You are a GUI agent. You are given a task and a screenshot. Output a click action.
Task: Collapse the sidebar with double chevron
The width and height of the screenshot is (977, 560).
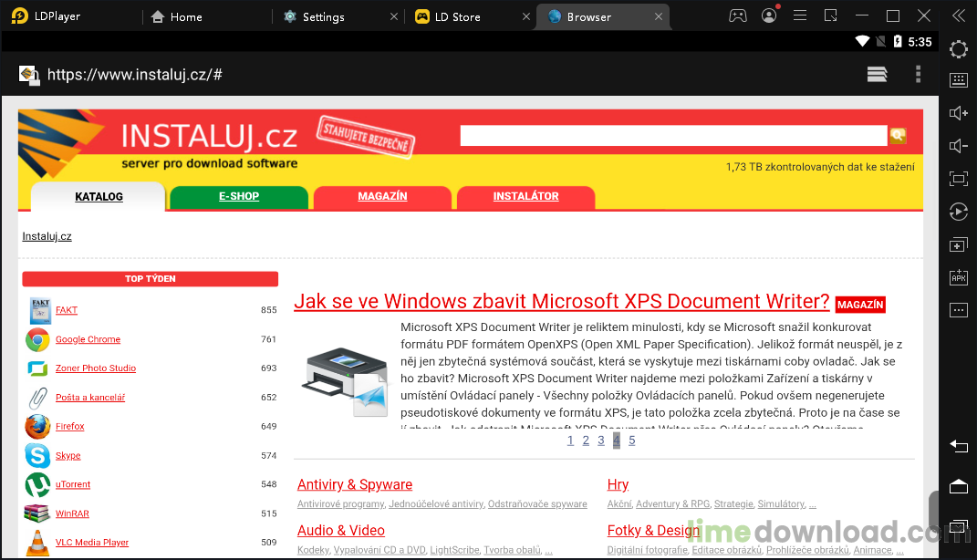click(x=959, y=16)
